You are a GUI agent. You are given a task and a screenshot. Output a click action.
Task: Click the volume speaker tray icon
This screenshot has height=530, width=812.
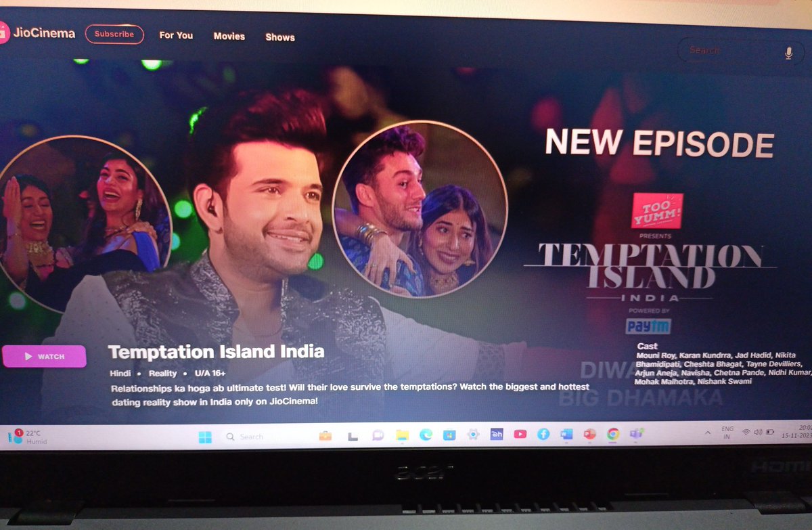click(759, 432)
